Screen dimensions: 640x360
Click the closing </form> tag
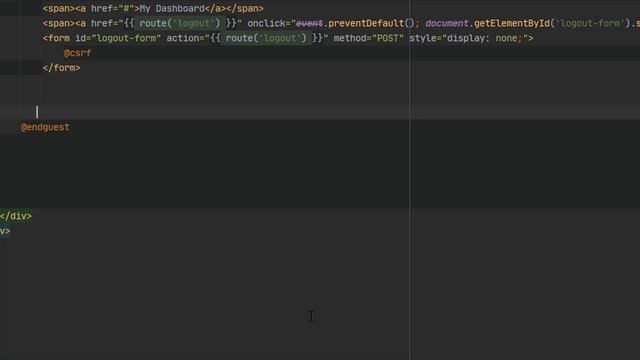62,68
